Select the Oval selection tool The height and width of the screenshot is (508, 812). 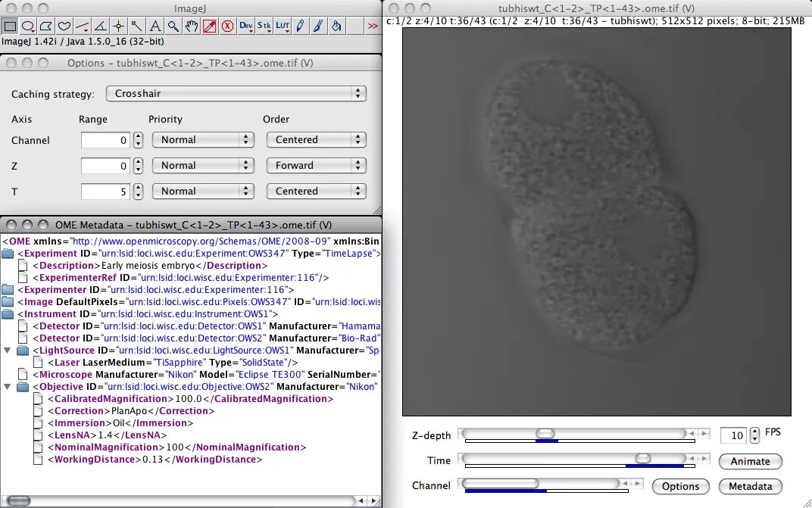tap(28, 26)
